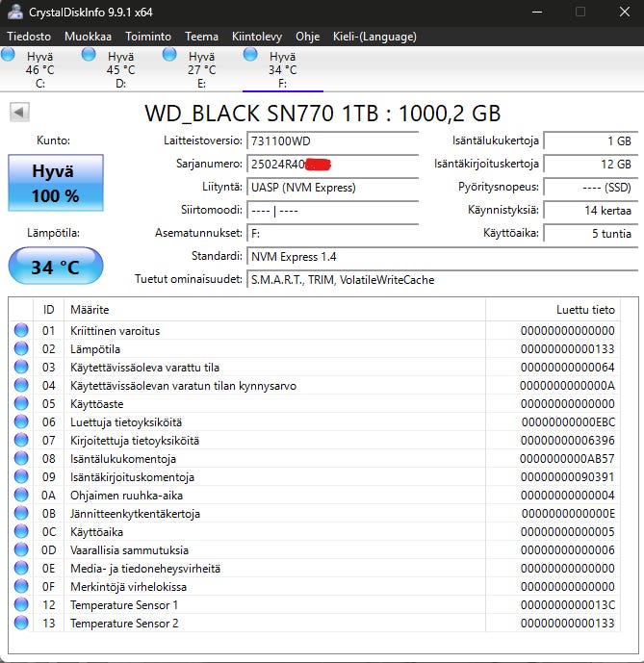Click status orb for Isäntälukukomentoja row

tap(21, 458)
